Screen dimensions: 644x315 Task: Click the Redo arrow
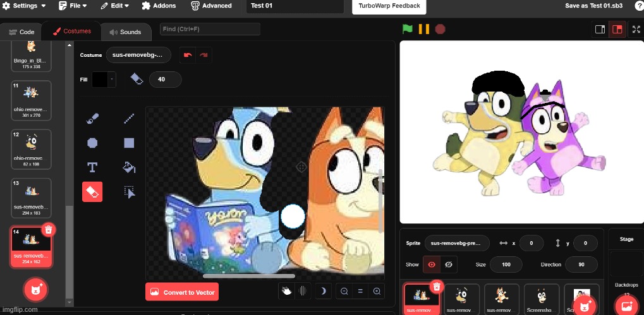[204, 55]
